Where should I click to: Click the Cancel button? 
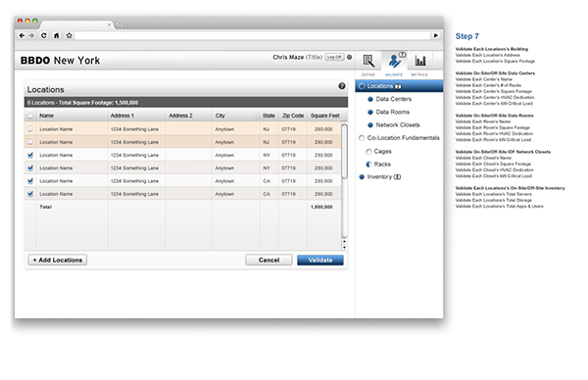[x=269, y=261]
